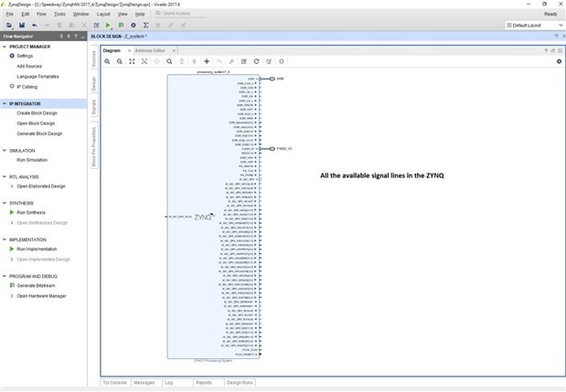
Task: Click the Flow Navigator help question mark
Action: pos(76,37)
